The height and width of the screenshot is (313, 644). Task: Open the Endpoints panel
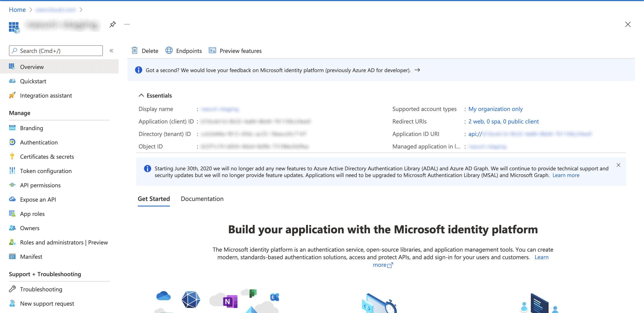184,50
